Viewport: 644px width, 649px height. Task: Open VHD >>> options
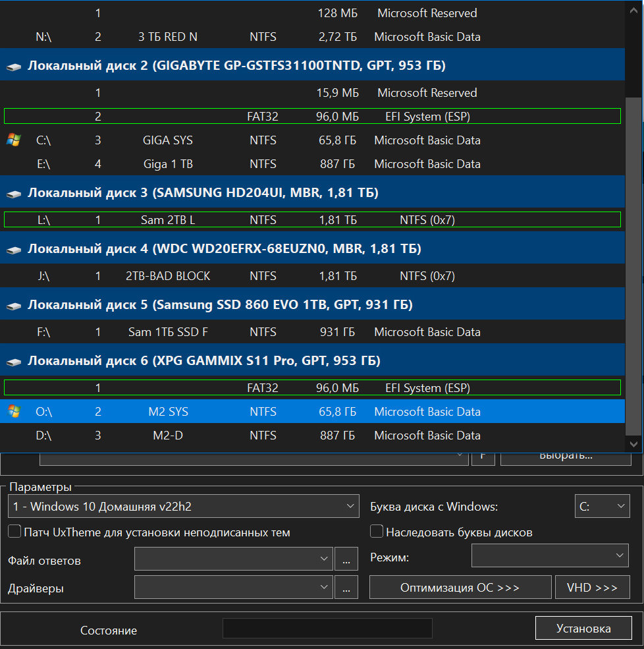592,587
